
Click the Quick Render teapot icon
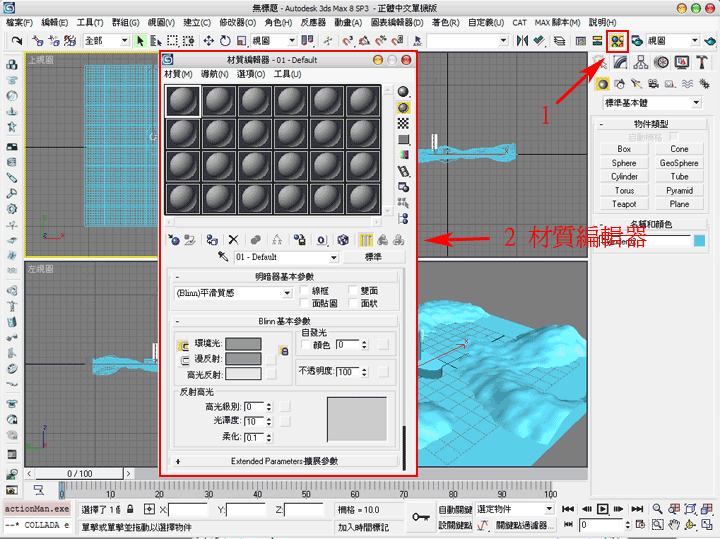(709, 41)
